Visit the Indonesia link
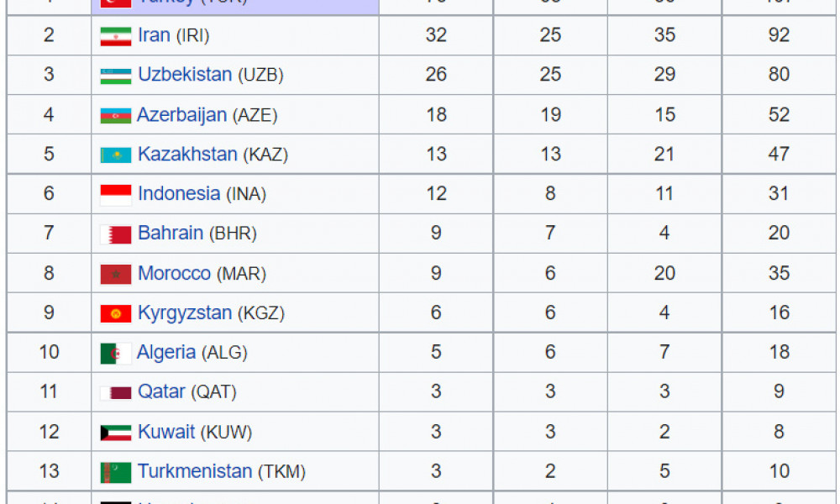The image size is (840, 504). point(179,193)
